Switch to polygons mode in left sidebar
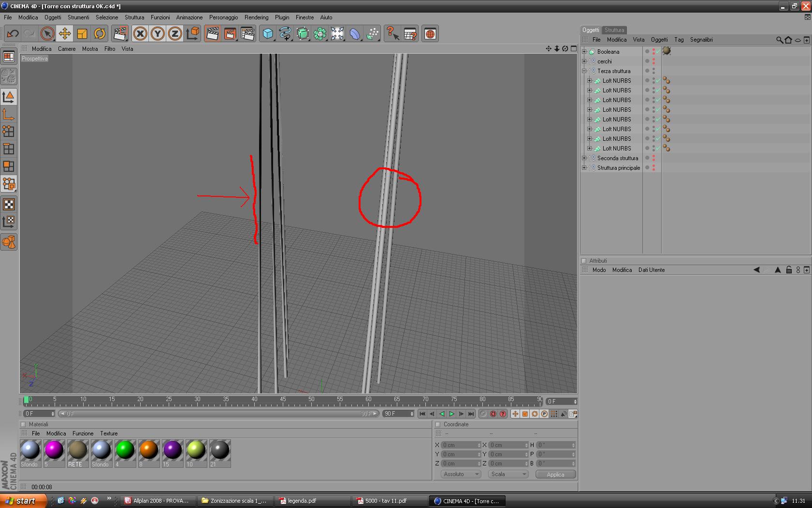 [x=9, y=166]
